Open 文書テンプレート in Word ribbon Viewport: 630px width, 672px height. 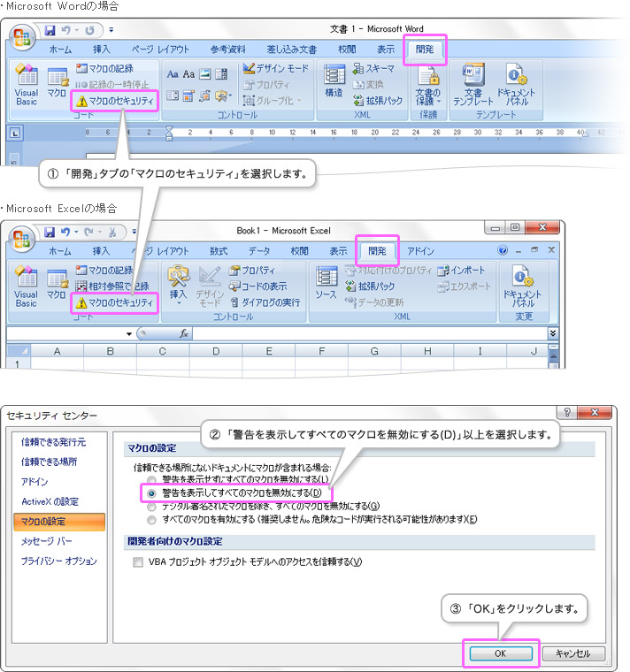coord(472,84)
